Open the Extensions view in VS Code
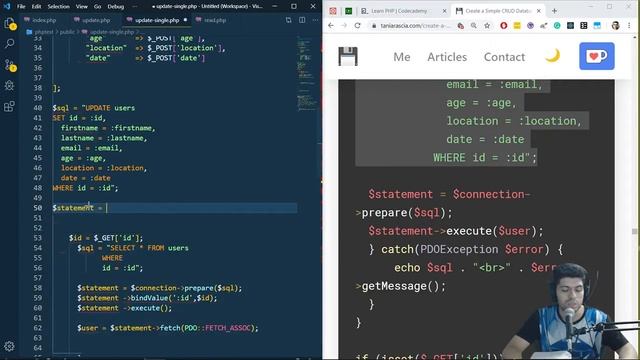 9,107
